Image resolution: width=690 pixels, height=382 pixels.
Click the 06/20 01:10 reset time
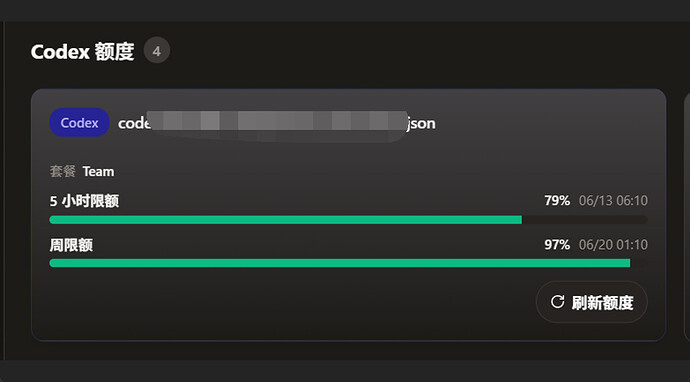(x=613, y=244)
